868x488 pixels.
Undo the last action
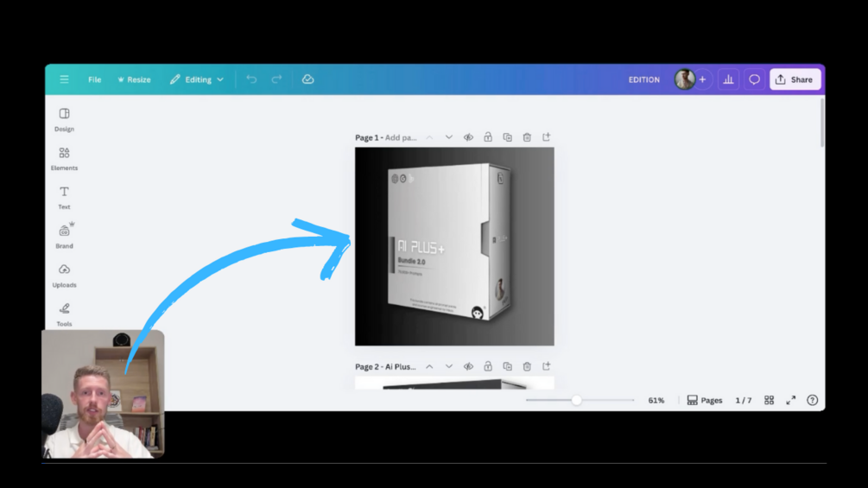click(251, 79)
